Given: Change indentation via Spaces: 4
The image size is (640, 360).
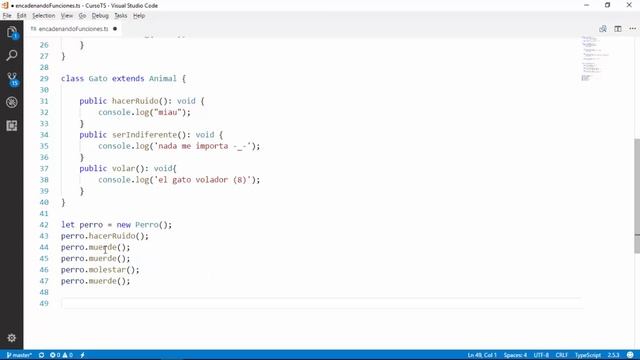Looking at the screenshot, I should (x=515, y=355).
